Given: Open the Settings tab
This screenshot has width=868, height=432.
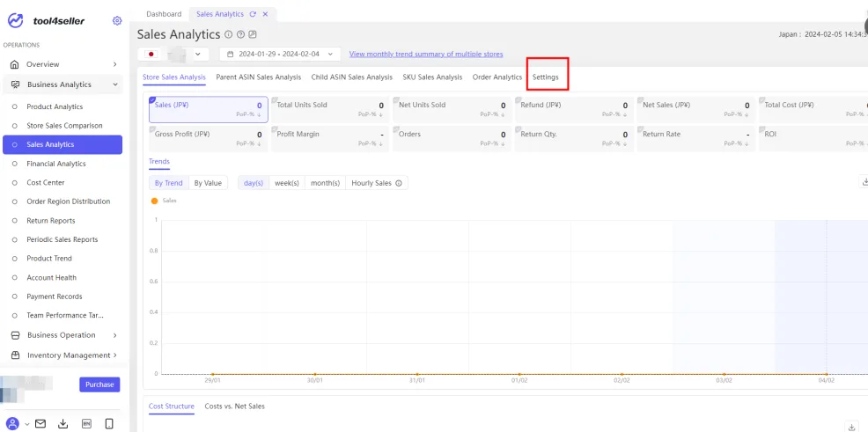Looking at the screenshot, I should 545,77.
